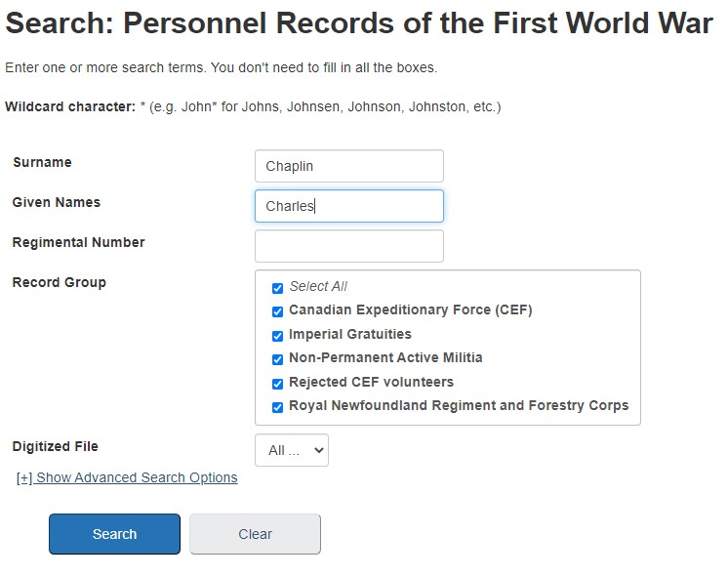Click the Given Names field label
728x577 pixels.
(x=57, y=202)
